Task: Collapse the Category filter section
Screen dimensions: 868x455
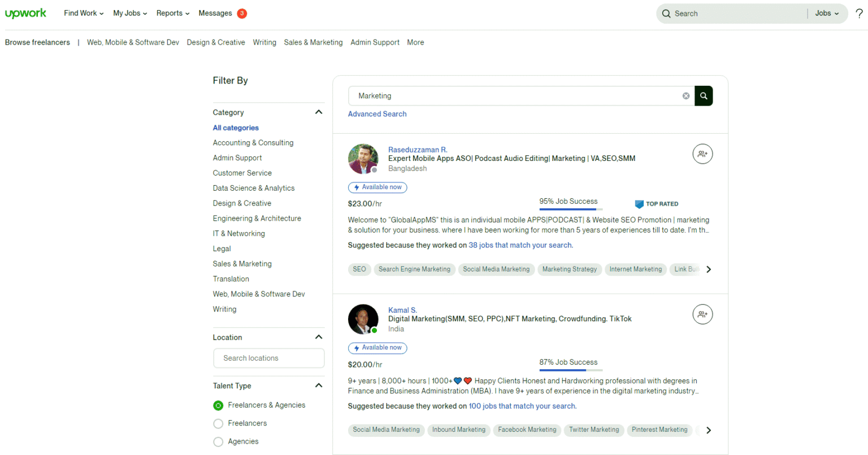Action: pyautogui.click(x=319, y=112)
